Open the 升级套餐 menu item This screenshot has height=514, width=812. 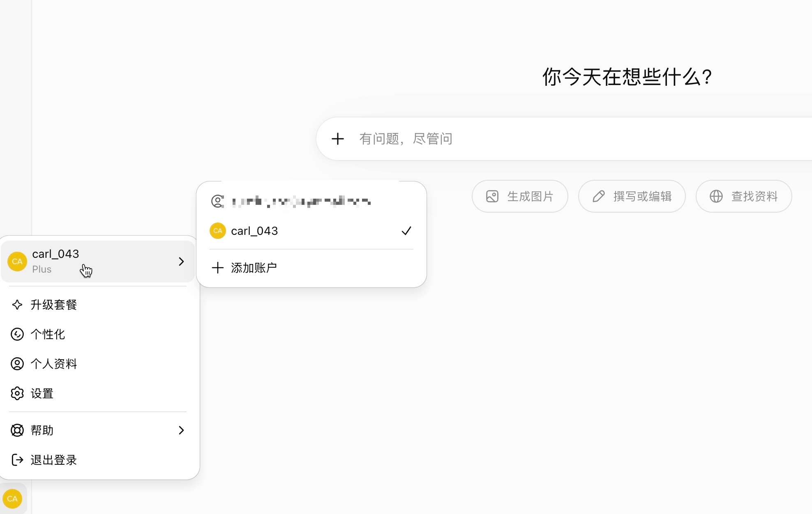point(98,305)
